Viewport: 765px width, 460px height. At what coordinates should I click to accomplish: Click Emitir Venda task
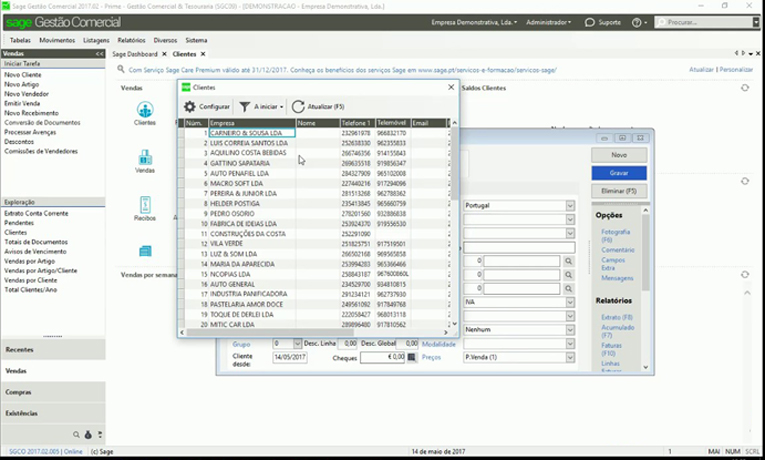[22, 103]
